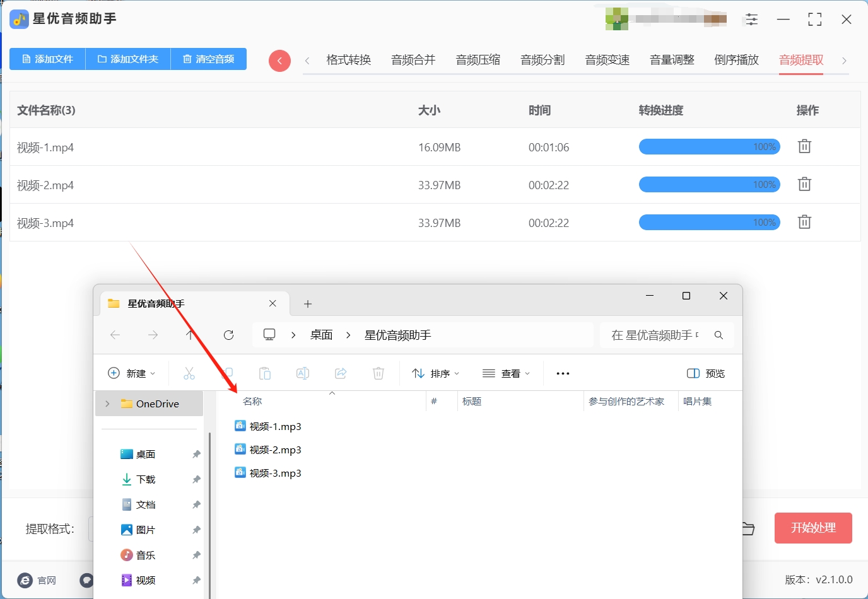Switch to 音频合并 tab

pos(413,60)
